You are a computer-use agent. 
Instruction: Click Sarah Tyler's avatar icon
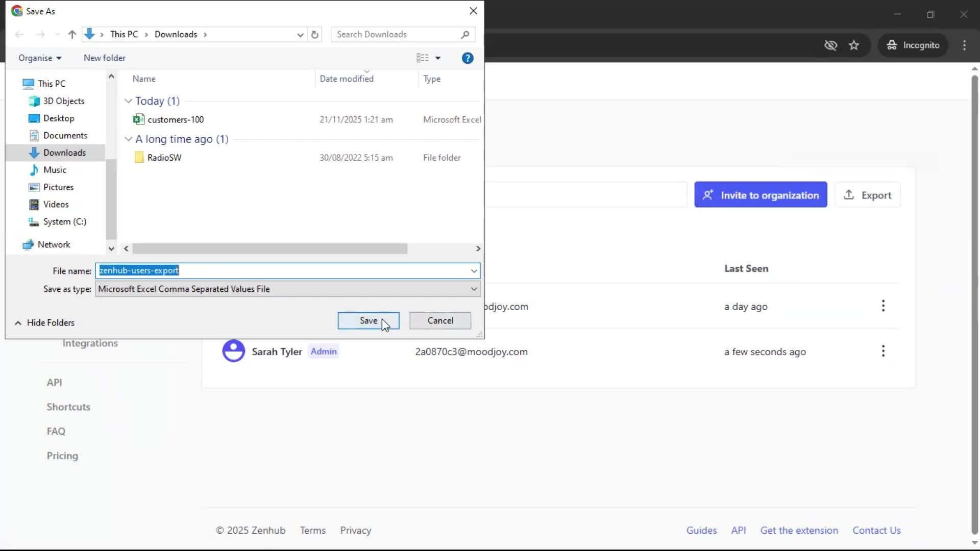pos(233,351)
